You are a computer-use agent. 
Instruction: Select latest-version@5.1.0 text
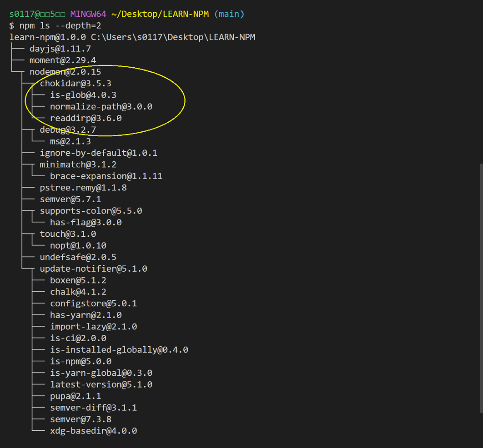pos(101,385)
